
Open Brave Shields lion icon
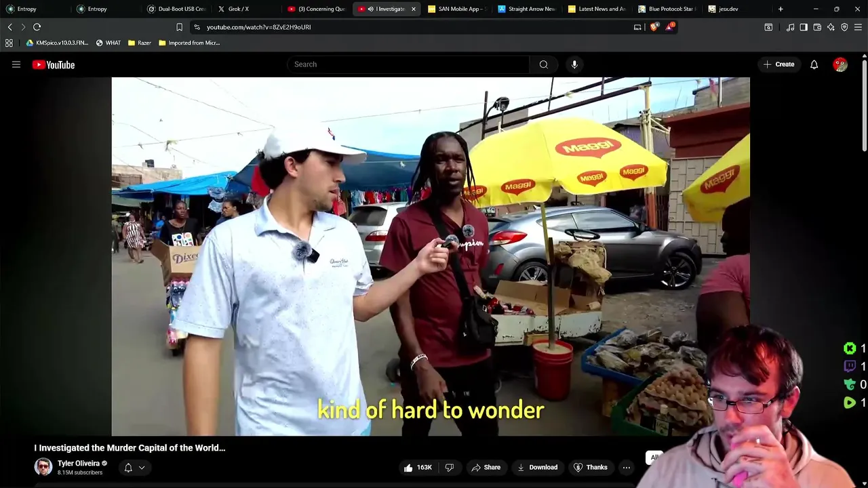click(x=654, y=27)
